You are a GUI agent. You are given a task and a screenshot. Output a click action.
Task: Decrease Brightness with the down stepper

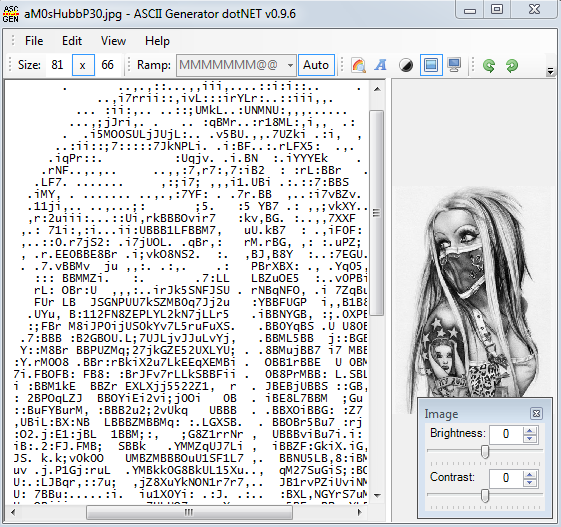pos(530,439)
